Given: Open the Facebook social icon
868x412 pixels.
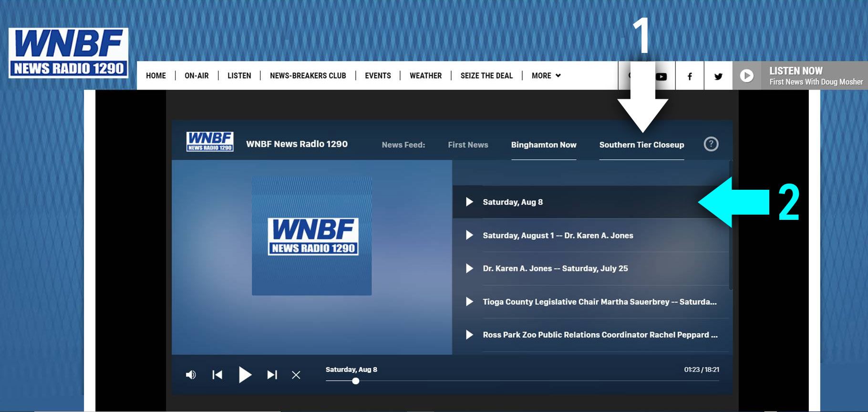Looking at the screenshot, I should click(x=690, y=76).
